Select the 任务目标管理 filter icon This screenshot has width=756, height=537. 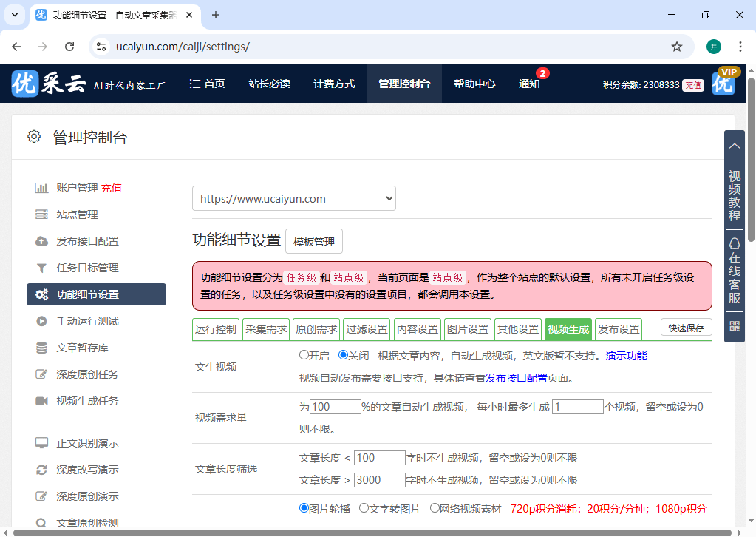42,268
